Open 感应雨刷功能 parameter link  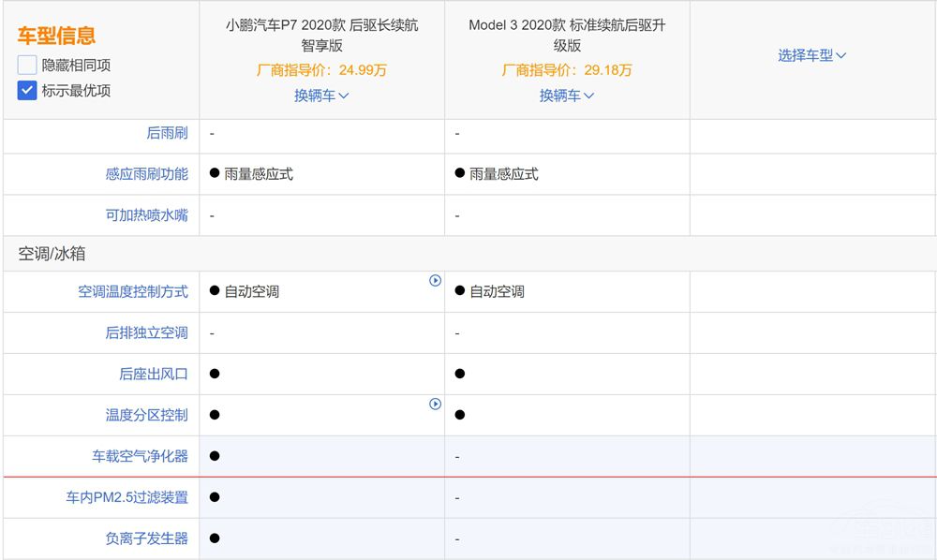tap(147, 174)
